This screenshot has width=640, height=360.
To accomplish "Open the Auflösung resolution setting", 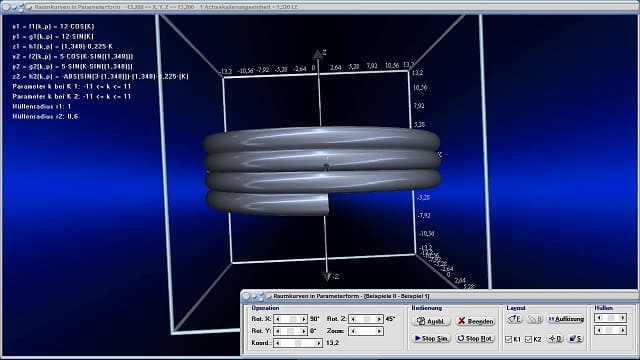I will [566, 319].
